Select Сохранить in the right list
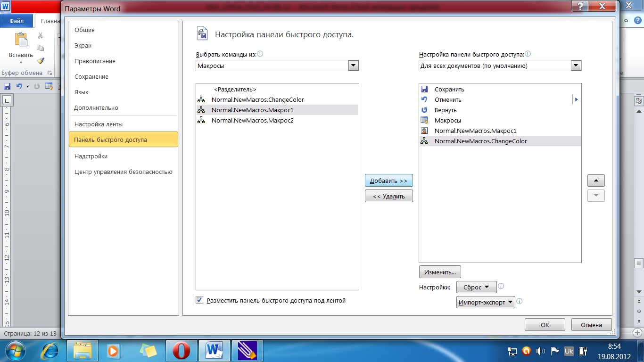 pos(500,90)
